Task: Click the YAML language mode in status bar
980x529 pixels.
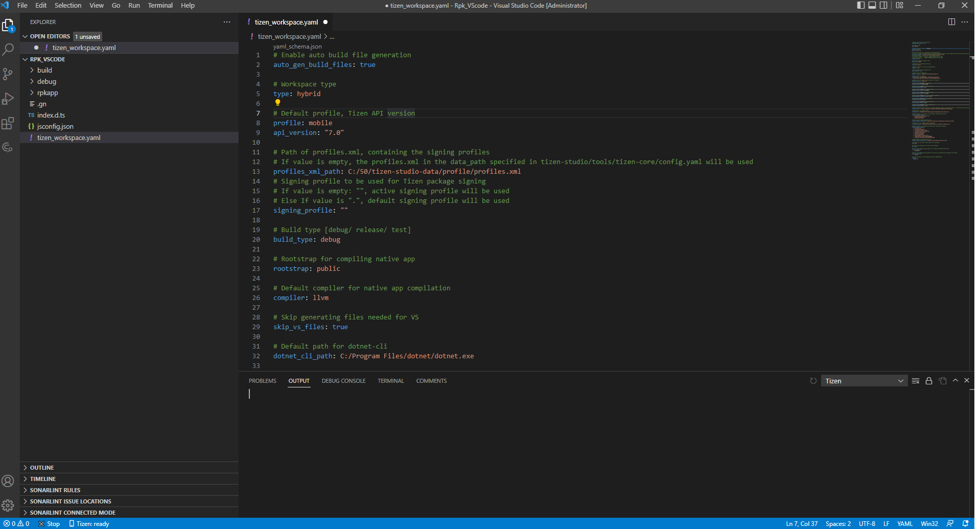Action: 905,523
